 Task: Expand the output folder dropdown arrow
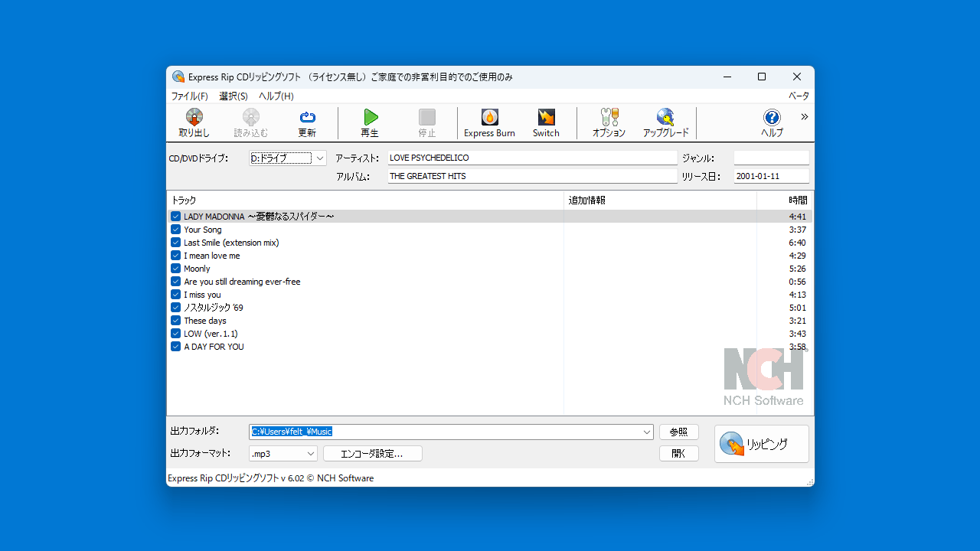(x=647, y=432)
